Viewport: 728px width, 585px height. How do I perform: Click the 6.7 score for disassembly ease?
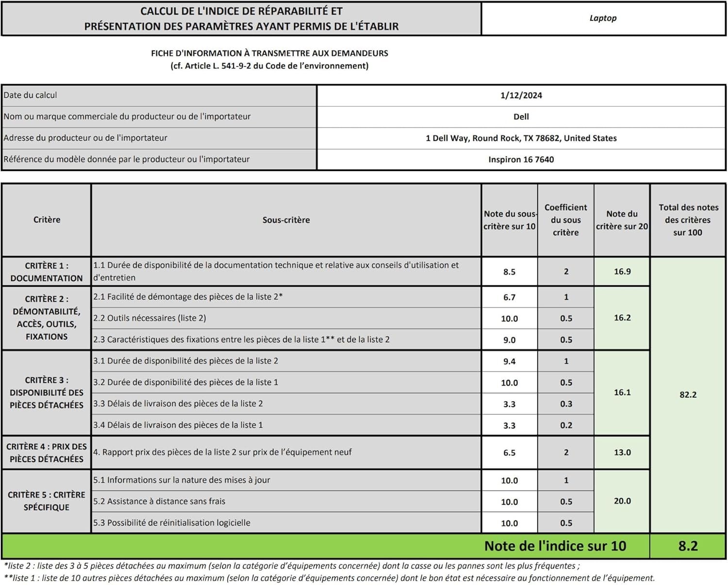509,297
